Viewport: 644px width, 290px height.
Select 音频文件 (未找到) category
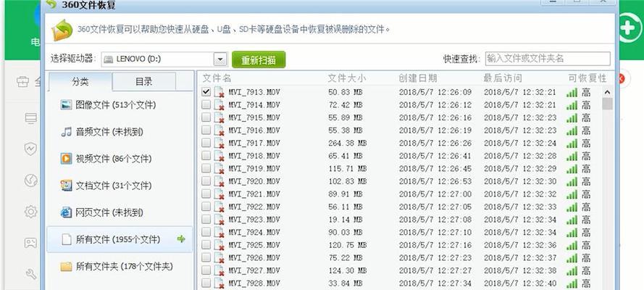tap(120, 132)
